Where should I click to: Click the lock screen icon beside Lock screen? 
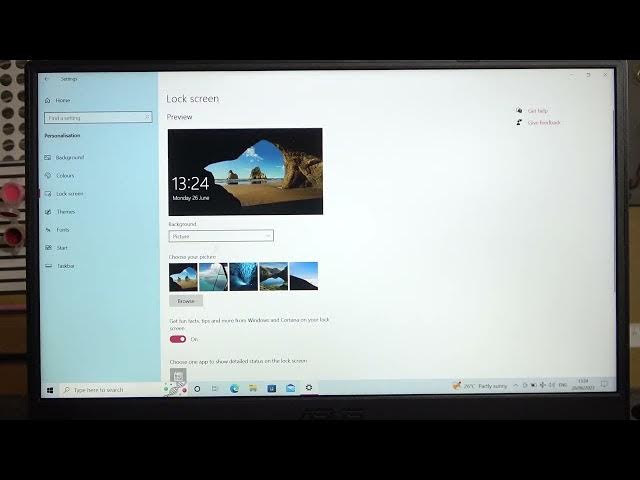tap(48, 193)
